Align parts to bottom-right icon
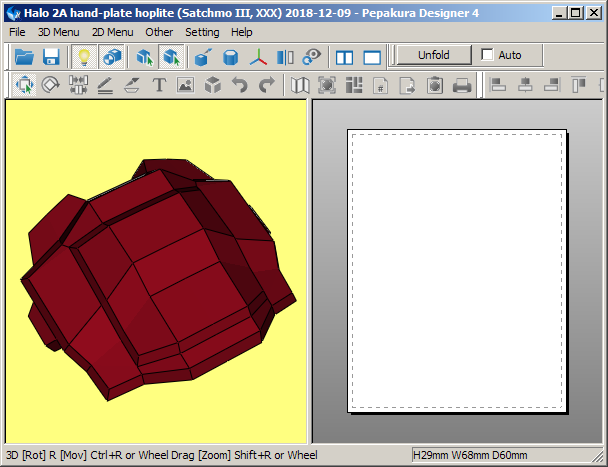608x467 pixels. (x=552, y=85)
